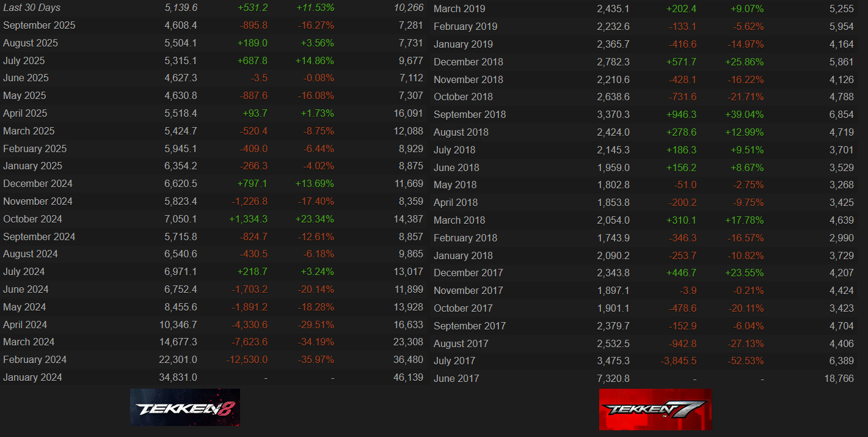The width and height of the screenshot is (868, 437).
Task: Click the 'April 2018' month label
Action: coord(456,202)
